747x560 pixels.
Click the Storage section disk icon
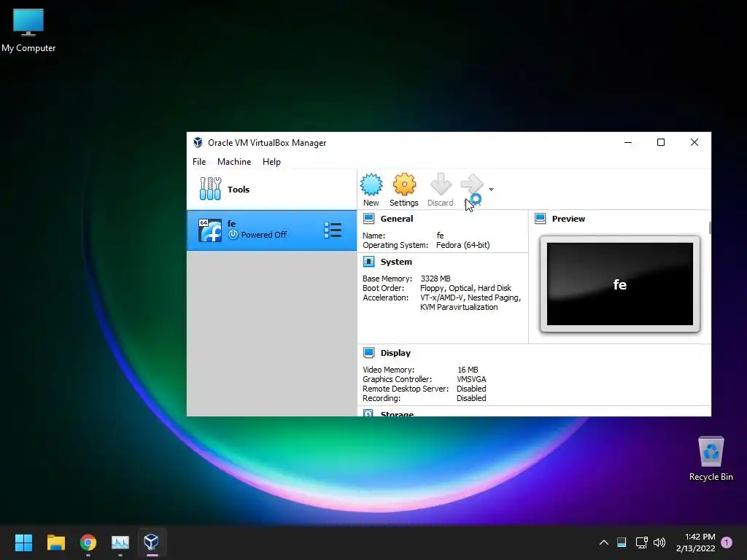[x=368, y=413]
